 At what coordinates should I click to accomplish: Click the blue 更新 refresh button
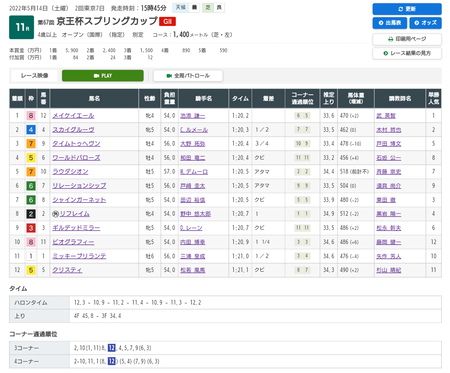click(407, 9)
